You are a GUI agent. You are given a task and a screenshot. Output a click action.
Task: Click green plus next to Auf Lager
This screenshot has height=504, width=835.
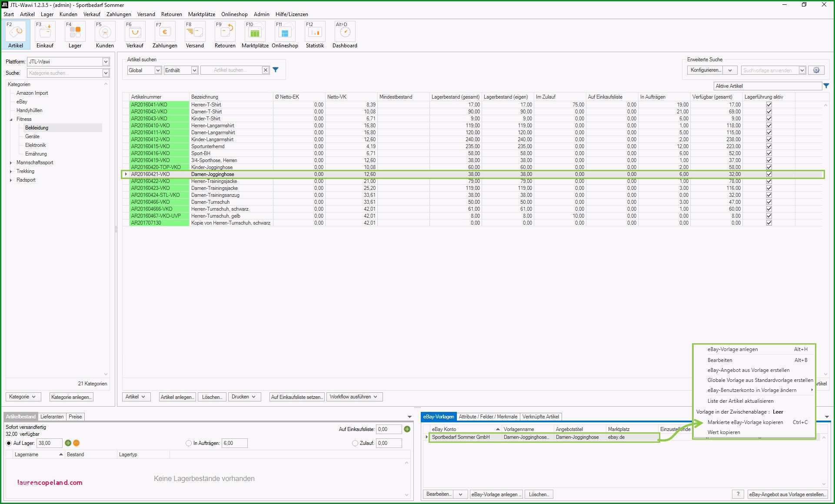[x=68, y=443]
